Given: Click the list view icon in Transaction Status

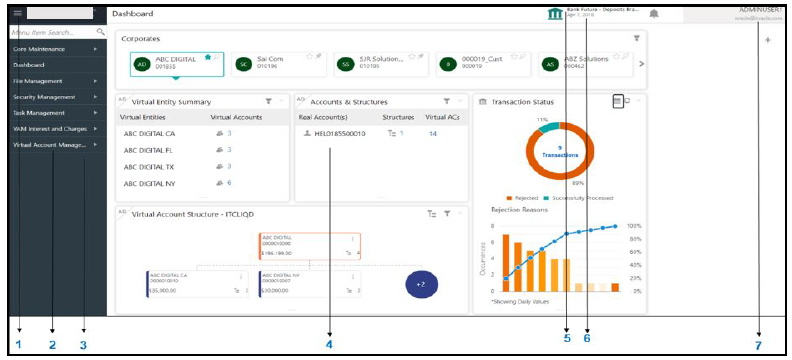Looking at the screenshot, I should click(x=617, y=101).
